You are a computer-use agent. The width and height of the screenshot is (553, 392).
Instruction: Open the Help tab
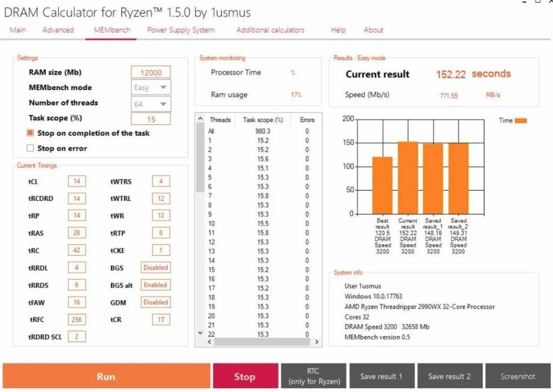(338, 30)
